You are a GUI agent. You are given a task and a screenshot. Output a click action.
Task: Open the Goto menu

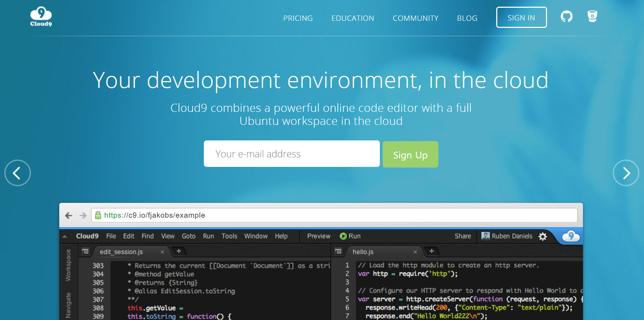[x=189, y=236]
